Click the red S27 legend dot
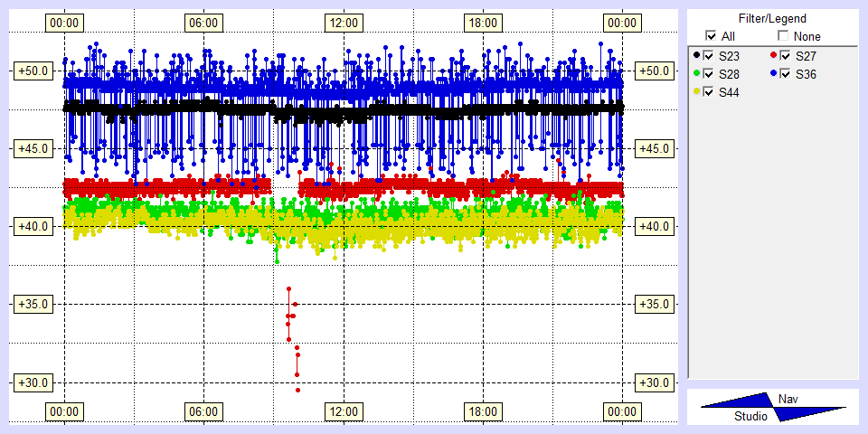Screen dimensions: 868x434 (x=772, y=56)
